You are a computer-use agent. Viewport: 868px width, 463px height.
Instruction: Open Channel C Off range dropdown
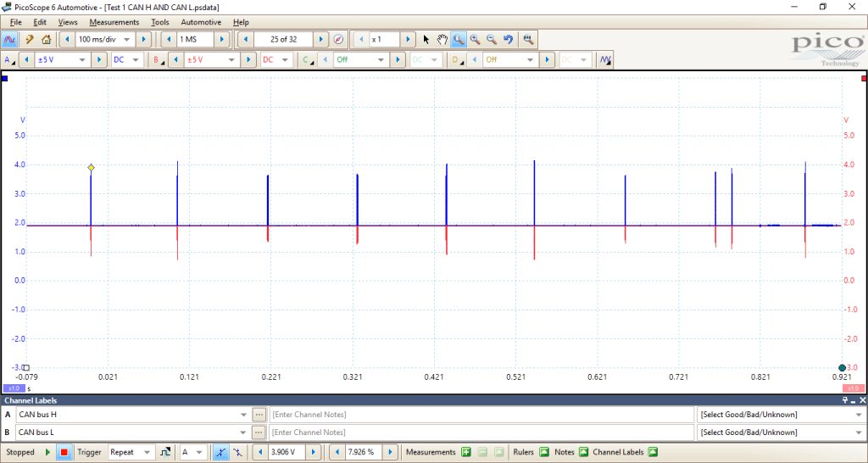coord(381,60)
